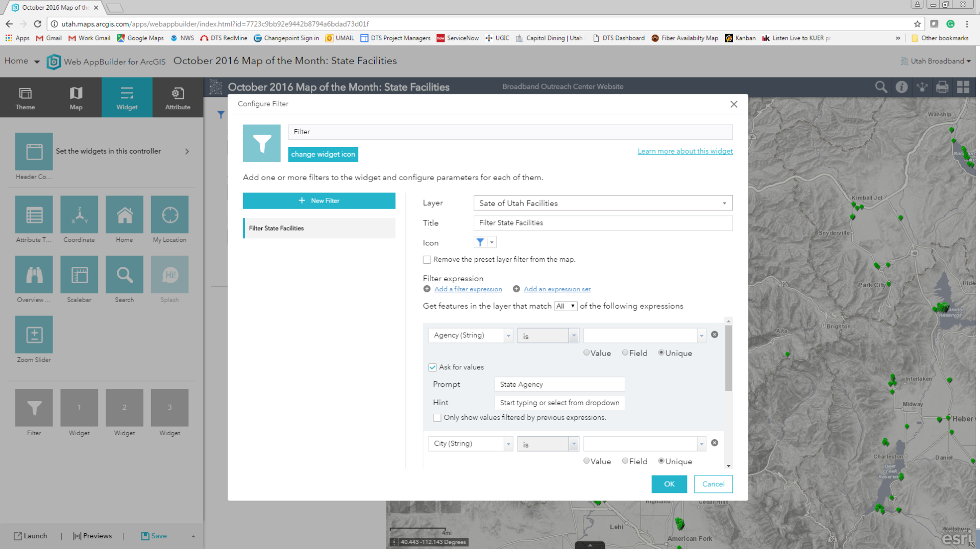Switch to the Attribute tab
This screenshot has width=980, height=549.
click(178, 97)
